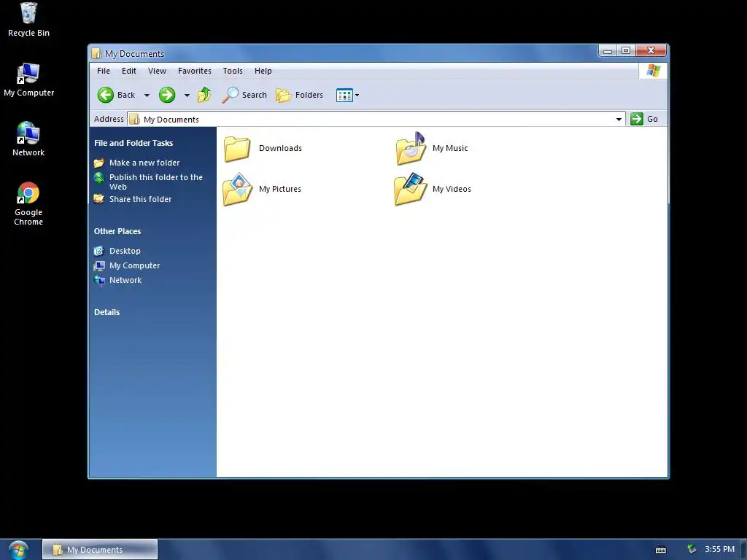
Task: Open the Help menu
Action: (263, 71)
